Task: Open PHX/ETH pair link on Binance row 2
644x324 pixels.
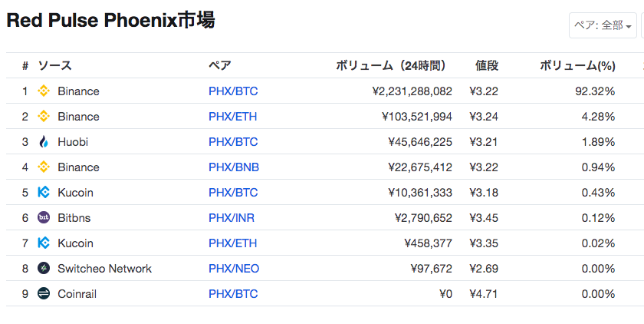Action: coord(233,117)
